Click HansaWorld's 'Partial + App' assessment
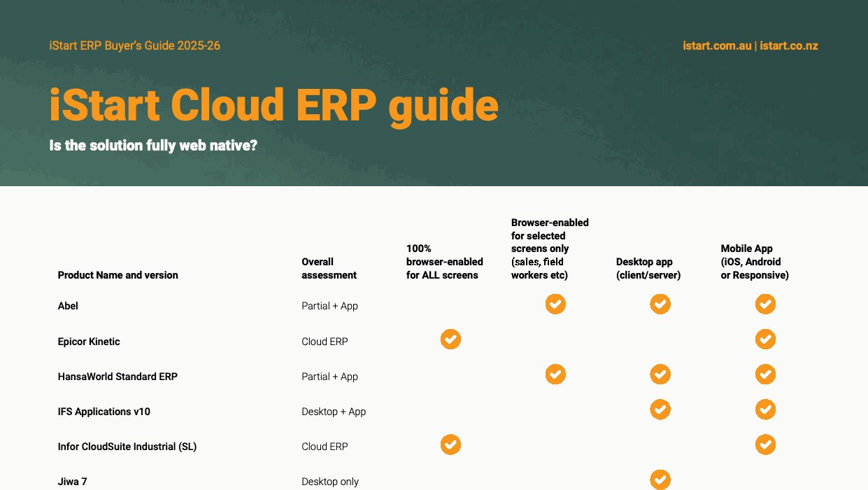The height and width of the screenshot is (490, 868). coord(330,377)
